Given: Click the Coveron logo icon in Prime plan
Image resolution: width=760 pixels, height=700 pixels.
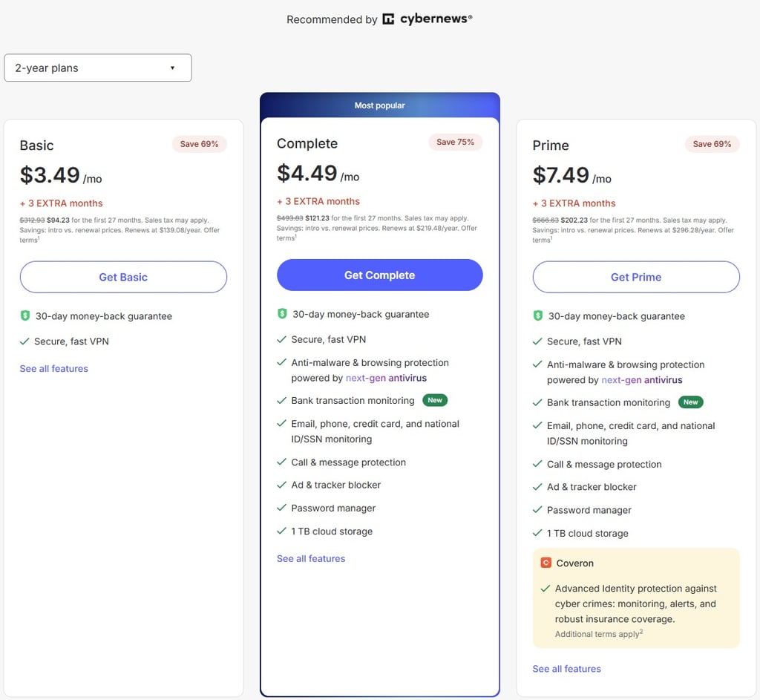Looking at the screenshot, I should point(546,563).
